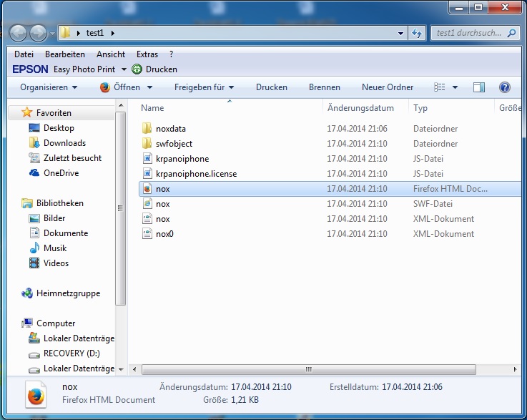Click the horizontal scrollbar in file list
Image resolution: width=527 pixels, height=420 pixels.
[x=309, y=369]
